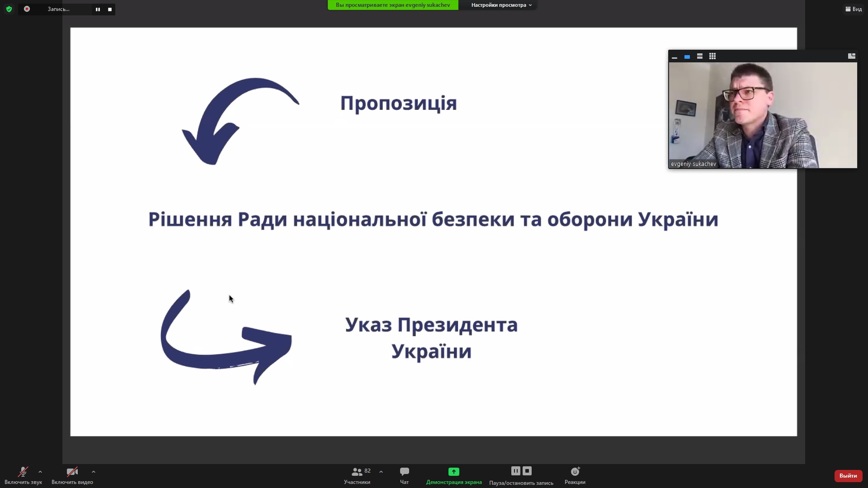Expand audio options arrow next to microphone
The height and width of the screenshot is (488, 868).
click(40, 472)
